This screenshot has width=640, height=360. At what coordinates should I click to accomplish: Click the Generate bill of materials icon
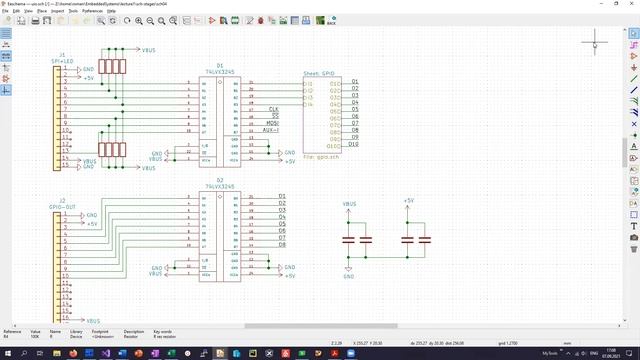pyautogui.click(x=306, y=20)
